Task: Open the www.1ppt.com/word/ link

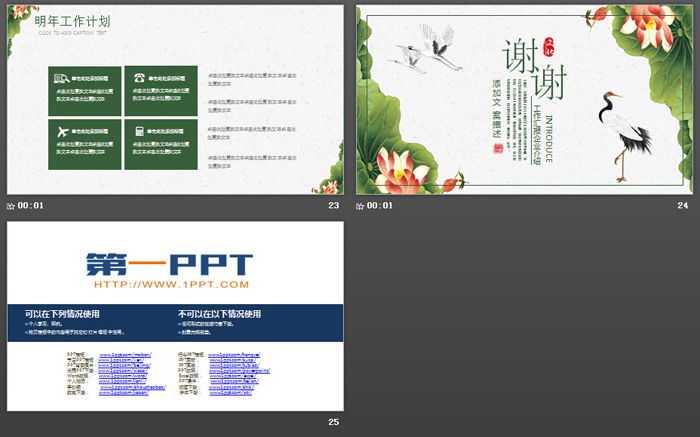Action: 122,376
